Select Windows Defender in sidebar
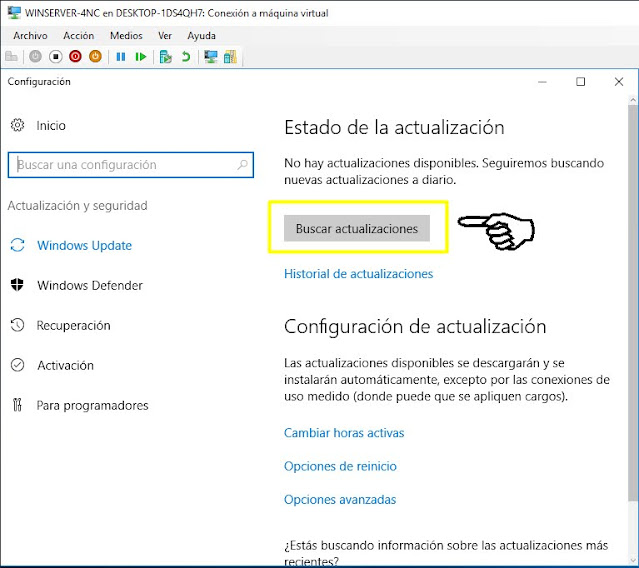Screen dimensions: 639x568 click(90, 286)
